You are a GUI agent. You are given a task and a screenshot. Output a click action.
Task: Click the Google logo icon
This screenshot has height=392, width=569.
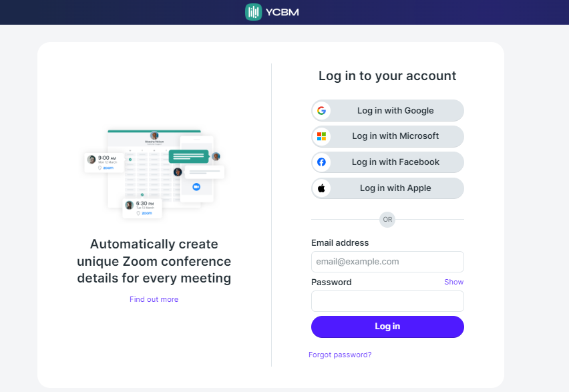(321, 110)
